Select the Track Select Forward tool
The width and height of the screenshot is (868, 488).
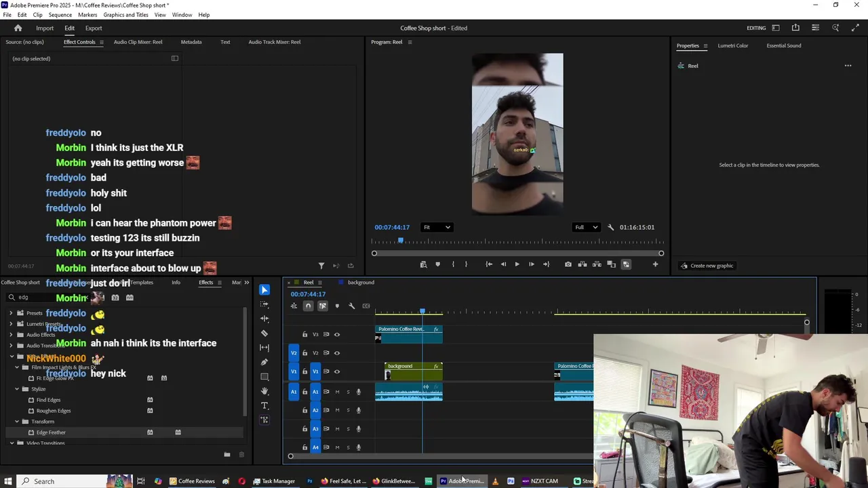pos(264,304)
